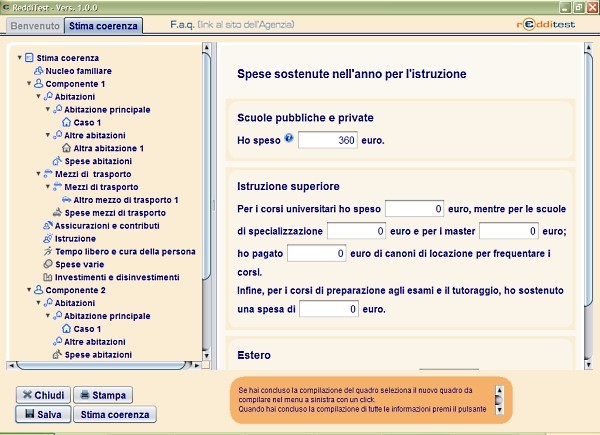
Task: Click the Scuole pubbliche Ho speso field
Action: click(328, 140)
